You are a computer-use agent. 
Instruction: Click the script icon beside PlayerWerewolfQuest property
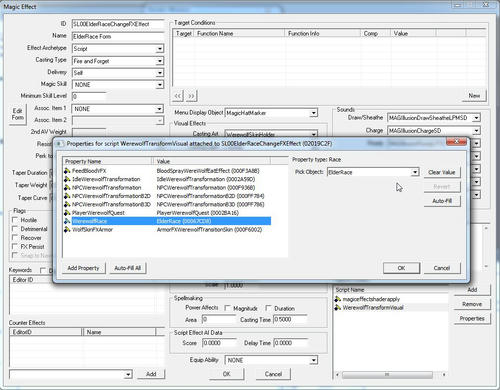(67, 213)
